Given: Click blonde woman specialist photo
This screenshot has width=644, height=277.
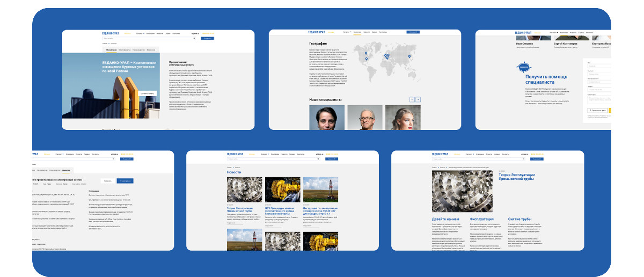Looking at the screenshot, I should [403, 116].
